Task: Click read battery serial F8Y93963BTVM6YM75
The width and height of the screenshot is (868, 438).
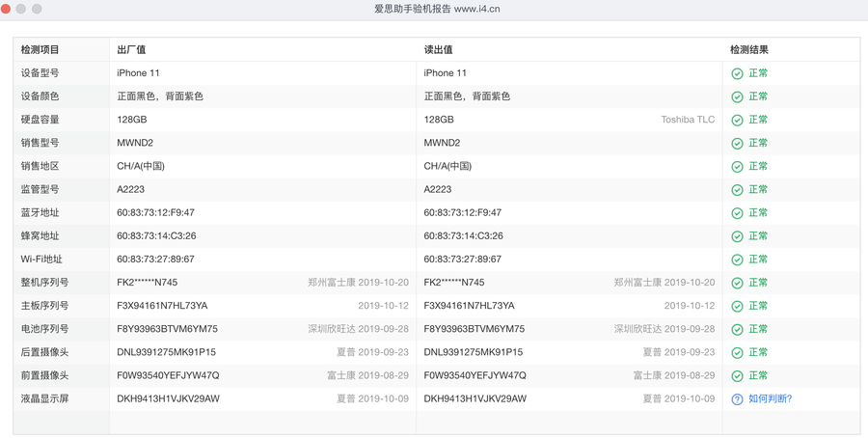Action: (x=475, y=329)
